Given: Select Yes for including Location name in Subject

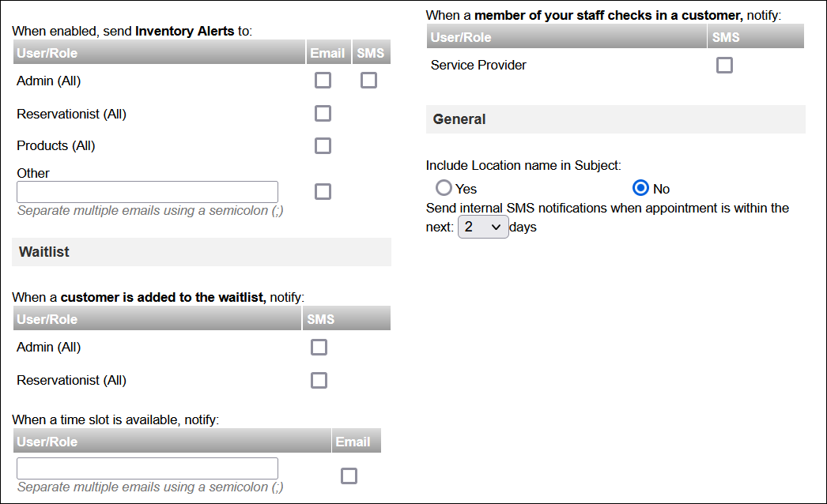Looking at the screenshot, I should [x=444, y=187].
